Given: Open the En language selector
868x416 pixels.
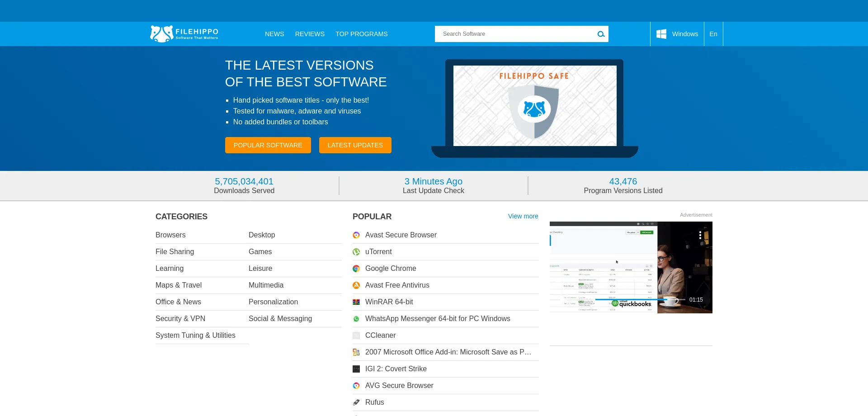Looking at the screenshot, I should click(x=713, y=34).
